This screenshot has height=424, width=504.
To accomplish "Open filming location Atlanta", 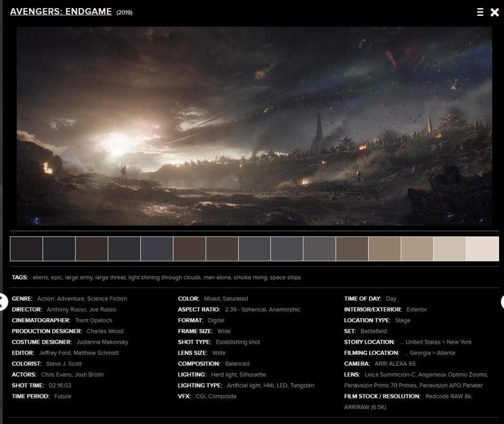I will [x=445, y=353].
